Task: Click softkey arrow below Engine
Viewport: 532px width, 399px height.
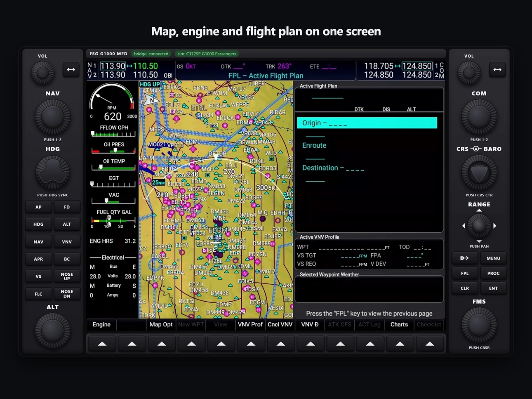Action: [x=102, y=343]
